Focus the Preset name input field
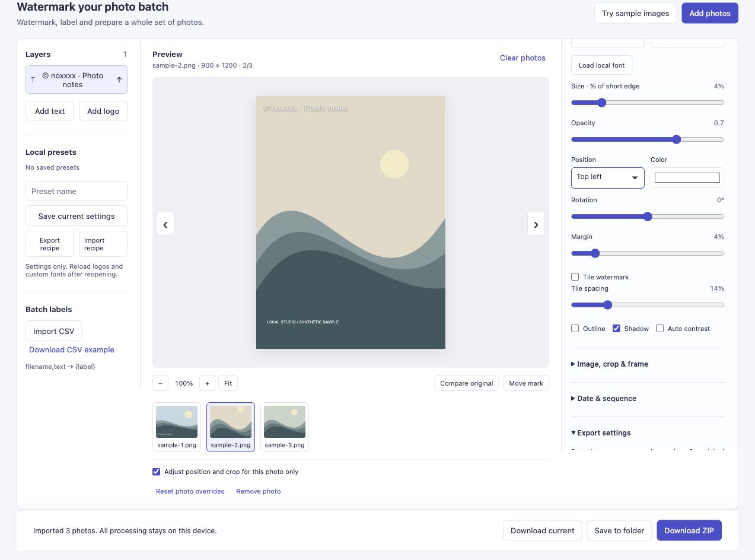The height and width of the screenshot is (560, 755). tap(77, 191)
